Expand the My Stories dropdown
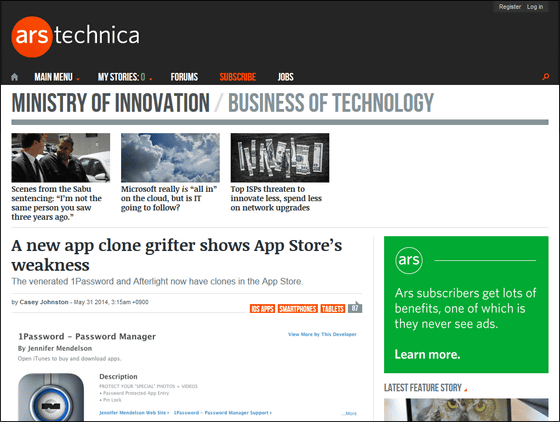The image size is (560, 422). point(125,77)
